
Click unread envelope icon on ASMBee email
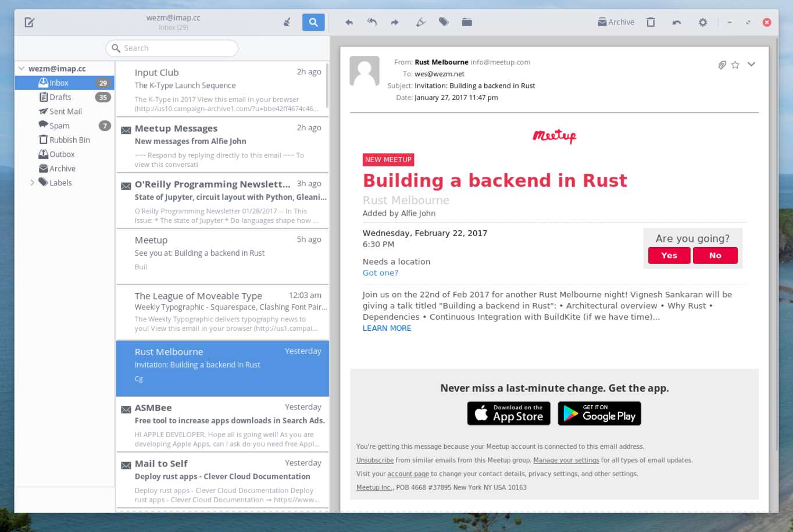click(x=126, y=409)
